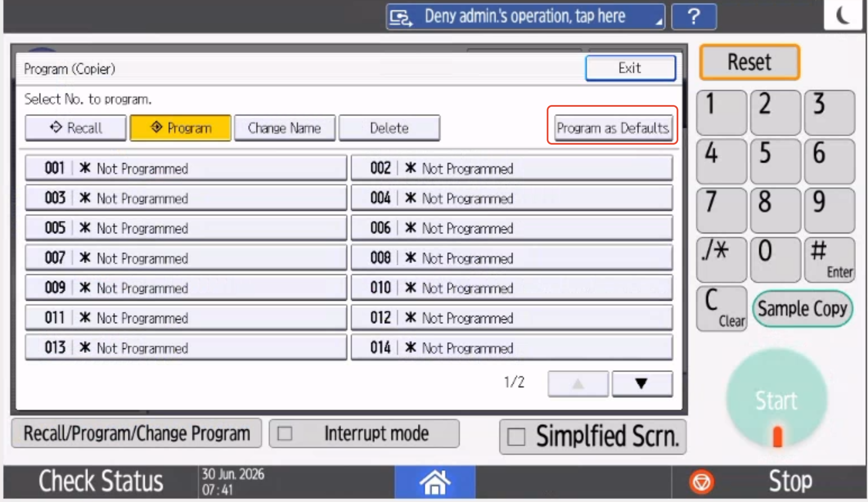Select program slot 011 Not Programmed
Viewport: 868px width, 502px height.
pos(186,318)
